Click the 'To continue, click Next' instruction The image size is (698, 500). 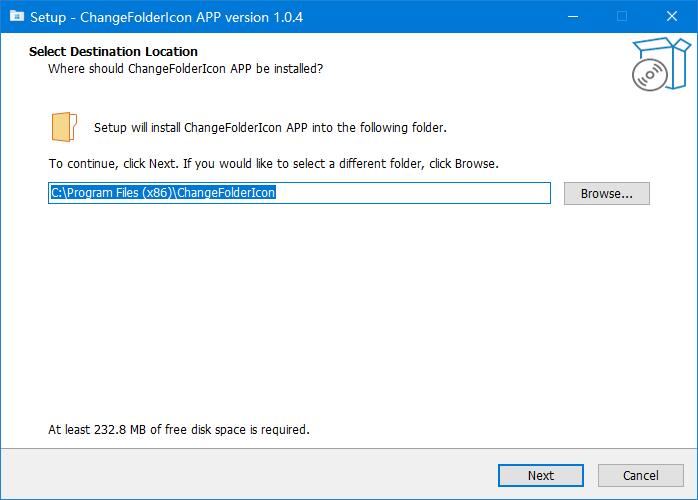click(273, 163)
